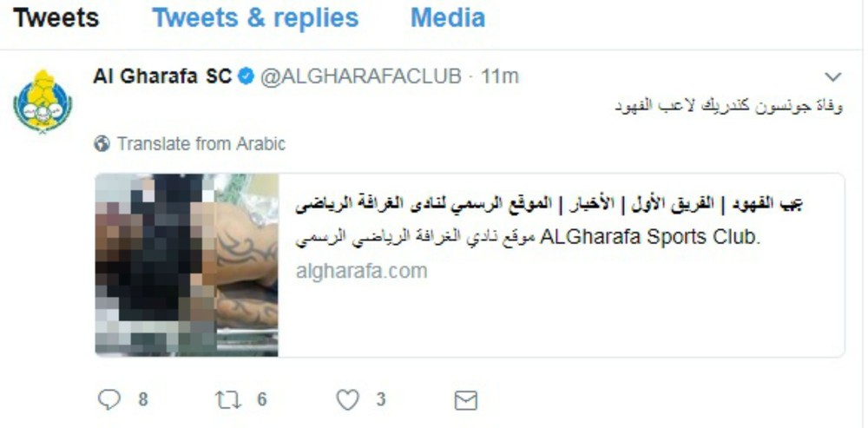
Task: Open the Al Gharafa SC name link
Action: [162, 76]
